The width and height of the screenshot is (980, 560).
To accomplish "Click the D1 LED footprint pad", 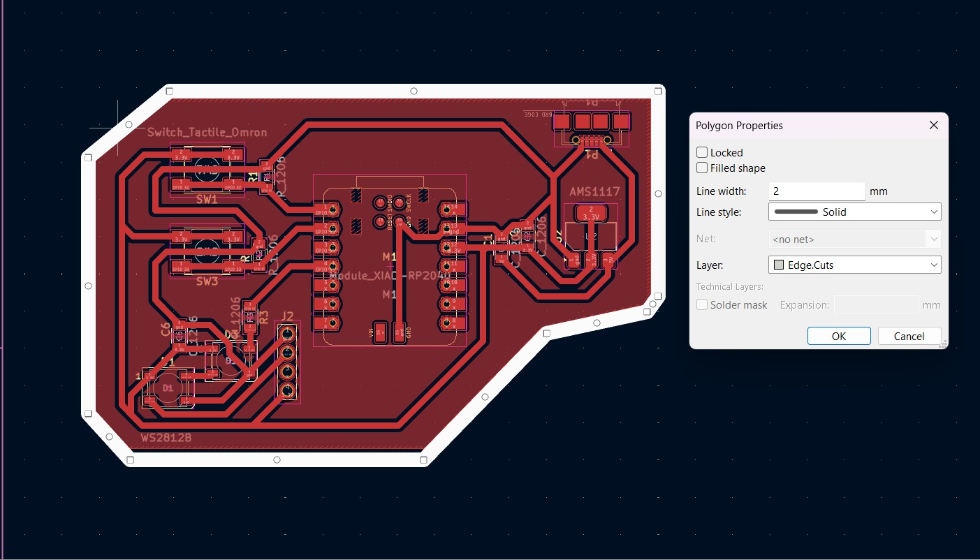I will (x=168, y=388).
